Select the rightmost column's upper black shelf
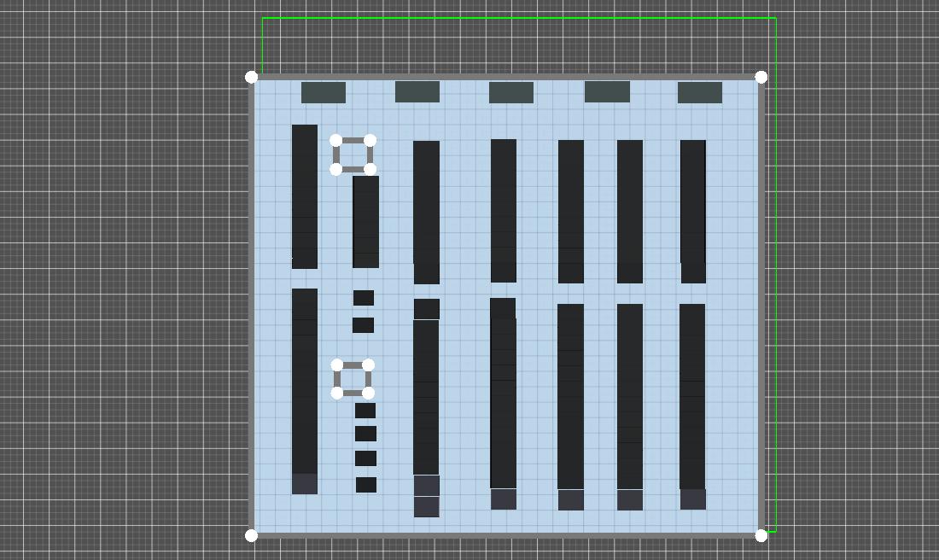 pos(693,211)
